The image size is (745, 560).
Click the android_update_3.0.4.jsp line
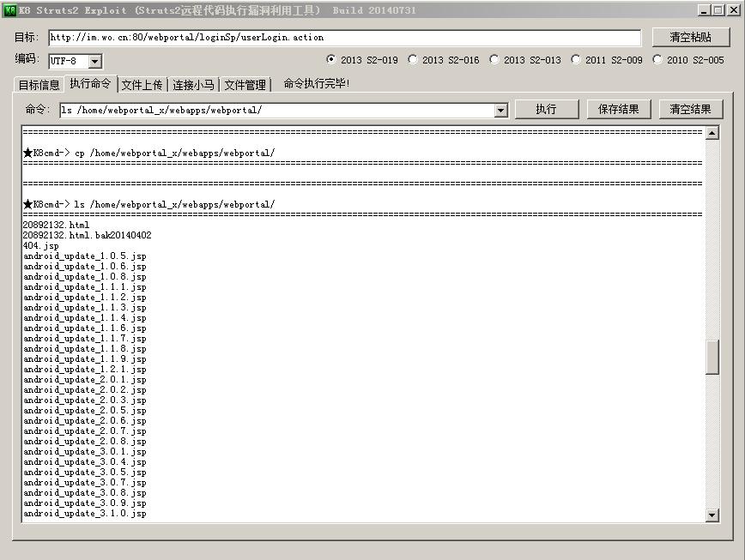85,462
